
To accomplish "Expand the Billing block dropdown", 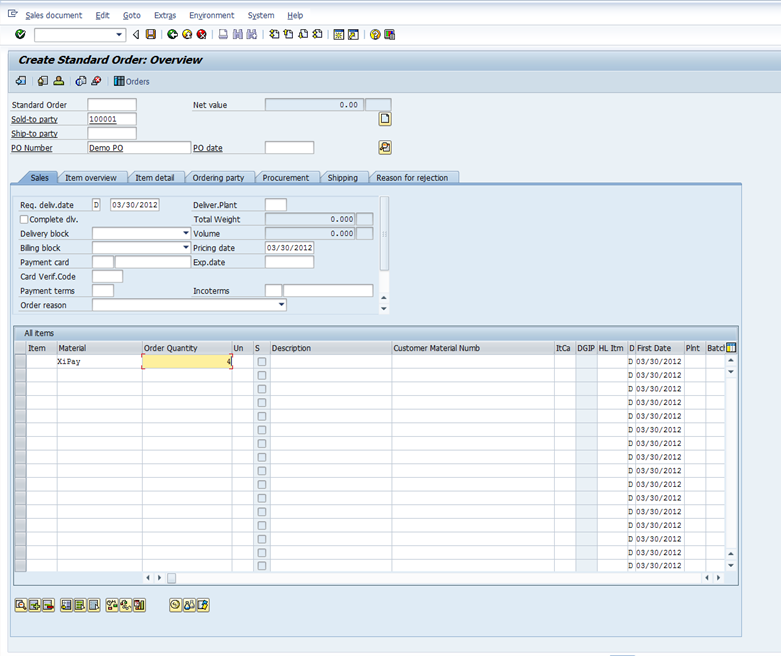I will click(x=186, y=248).
